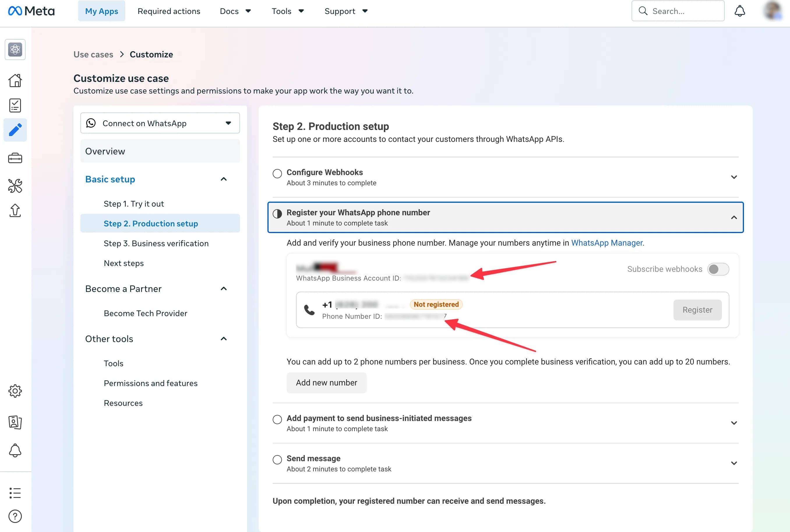Select the Send message status circle

pos(277,460)
